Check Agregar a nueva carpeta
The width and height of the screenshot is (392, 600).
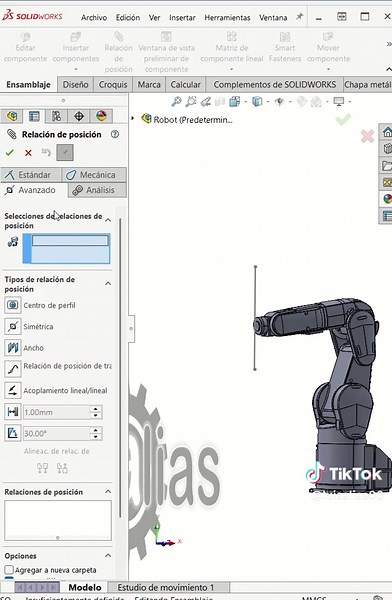pos(9,570)
